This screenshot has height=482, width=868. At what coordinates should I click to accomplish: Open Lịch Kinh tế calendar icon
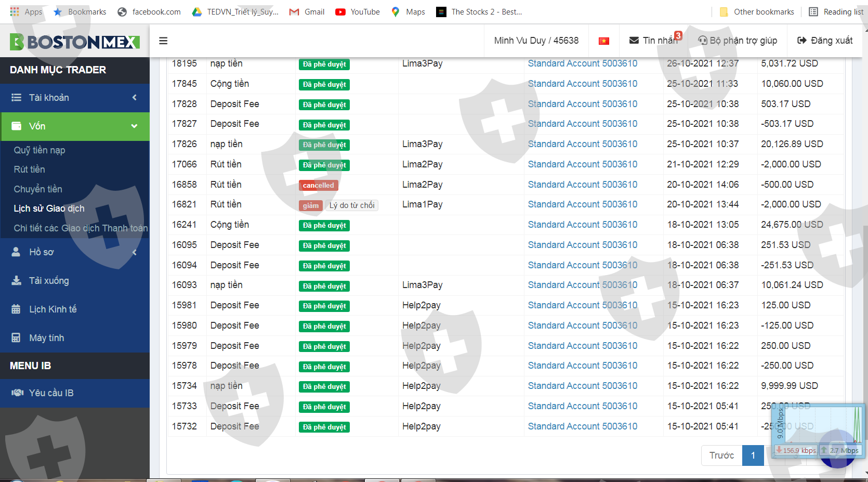(x=17, y=309)
